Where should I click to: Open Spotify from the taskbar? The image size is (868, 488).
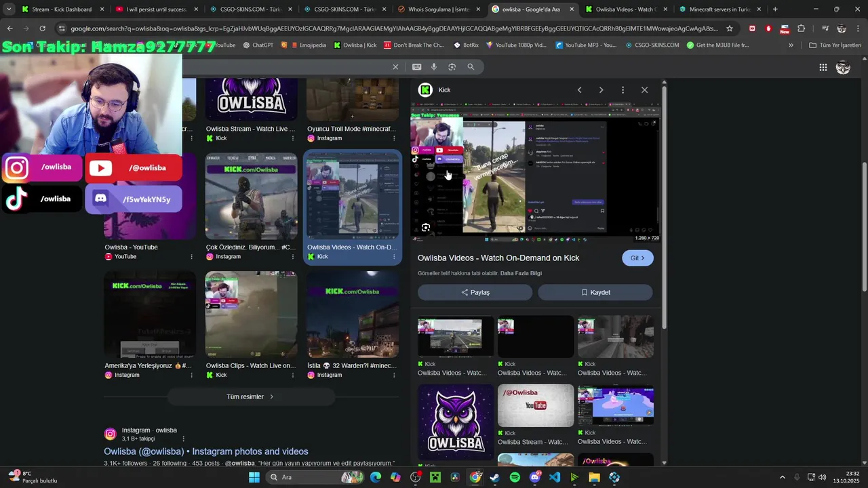515,477
